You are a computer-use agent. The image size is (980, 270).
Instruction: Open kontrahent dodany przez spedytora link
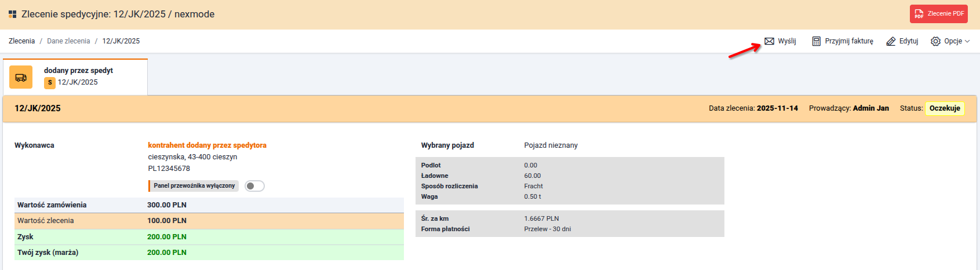click(207, 145)
